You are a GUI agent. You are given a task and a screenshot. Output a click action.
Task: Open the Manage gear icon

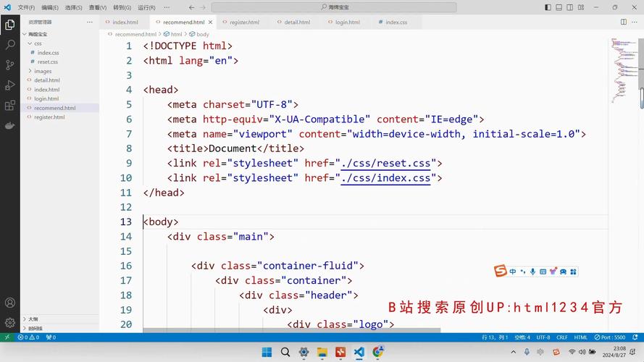click(10, 323)
